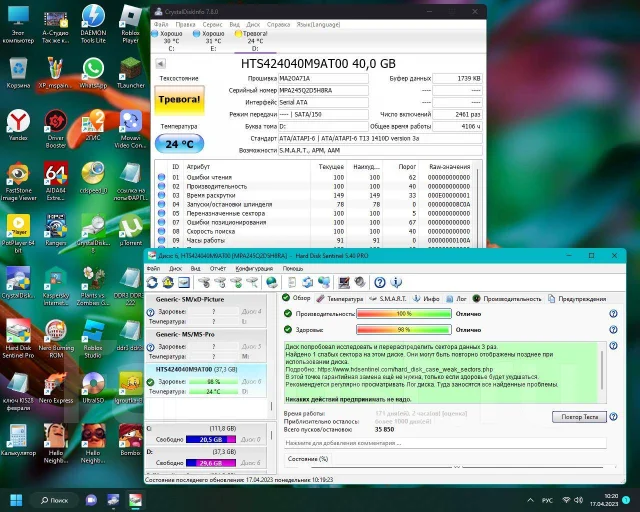Image resolution: width=640 pixels, height=512 pixels.
Task: Click the volume icon in system tray
Action: pyautogui.click(x=578, y=500)
